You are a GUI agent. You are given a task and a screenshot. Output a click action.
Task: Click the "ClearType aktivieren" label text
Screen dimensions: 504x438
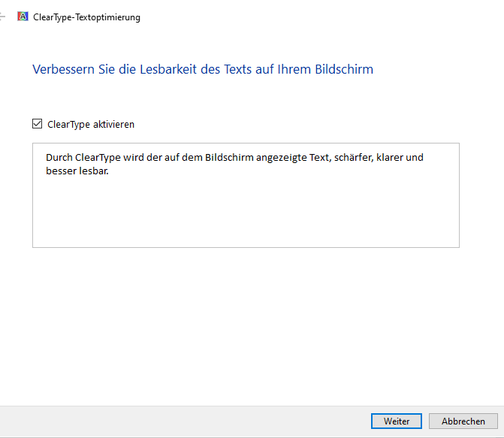91,125
